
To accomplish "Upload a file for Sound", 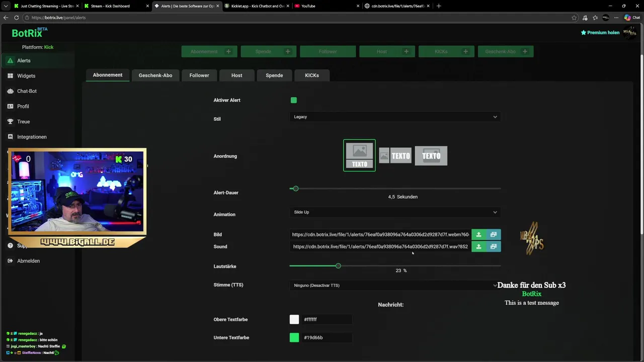I will point(478,246).
